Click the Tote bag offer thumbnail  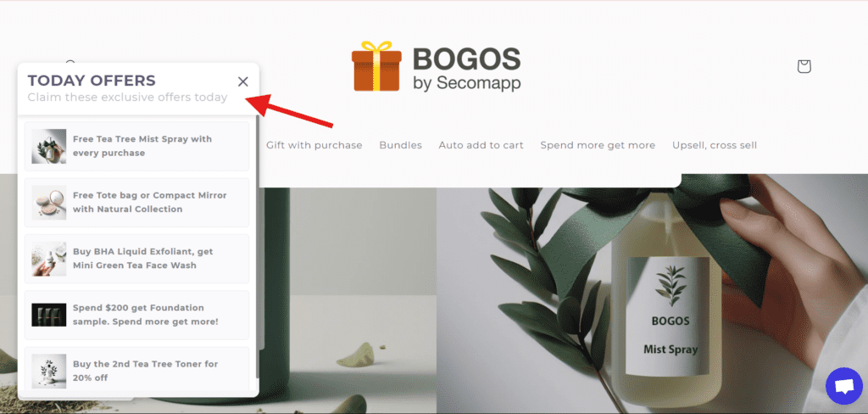(48, 203)
